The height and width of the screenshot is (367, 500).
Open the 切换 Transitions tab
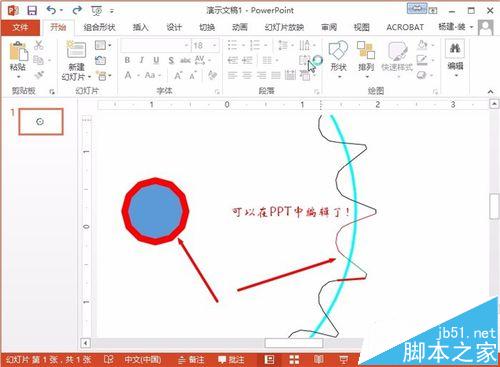click(207, 27)
